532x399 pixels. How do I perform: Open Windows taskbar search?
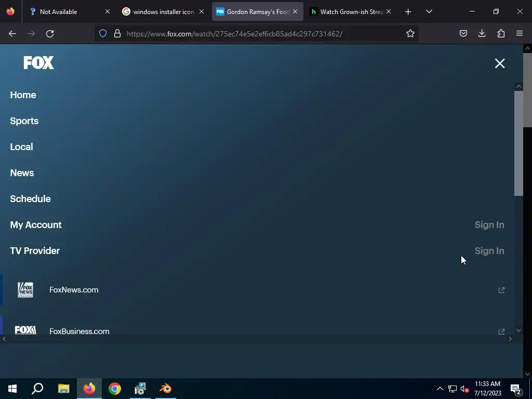(37, 389)
